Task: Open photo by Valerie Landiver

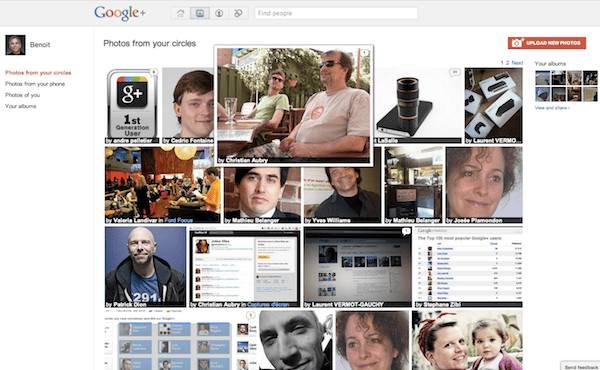Action: tap(163, 185)
